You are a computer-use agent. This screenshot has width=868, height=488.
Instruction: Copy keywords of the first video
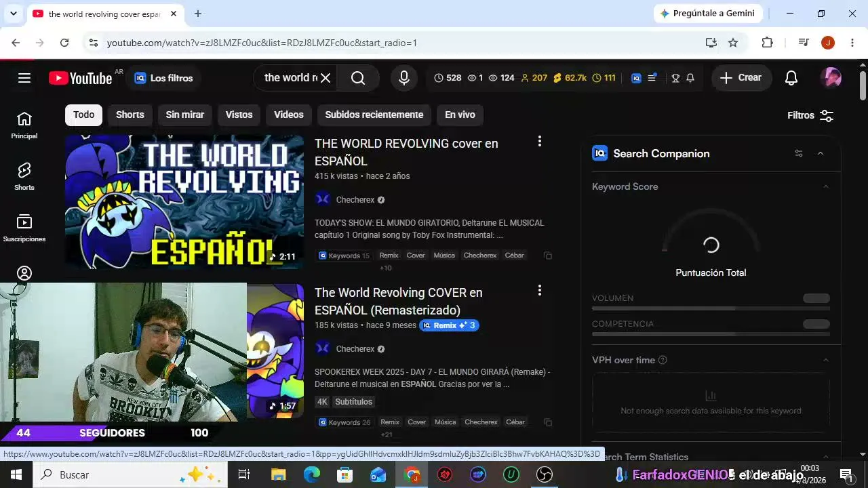(548, 256)
